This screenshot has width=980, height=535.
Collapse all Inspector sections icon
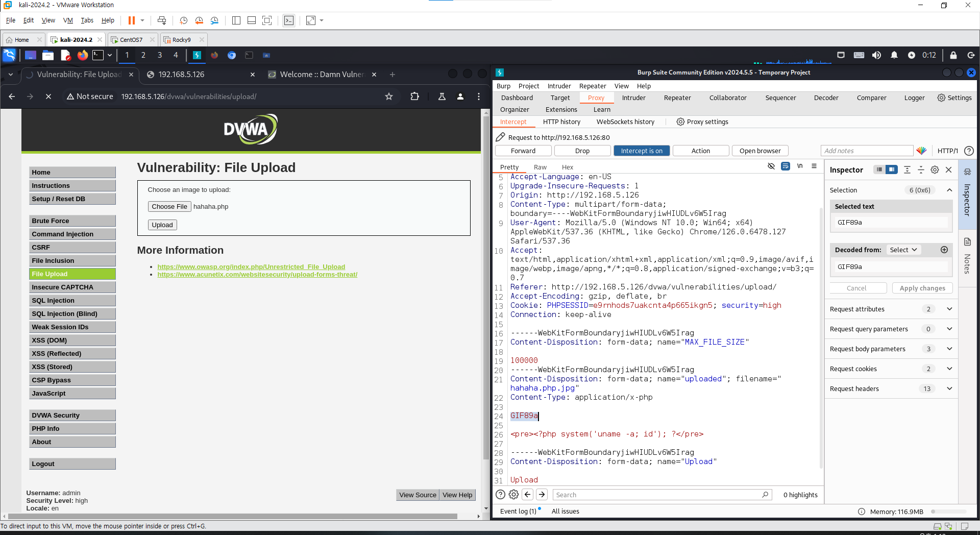pos(921,170)
